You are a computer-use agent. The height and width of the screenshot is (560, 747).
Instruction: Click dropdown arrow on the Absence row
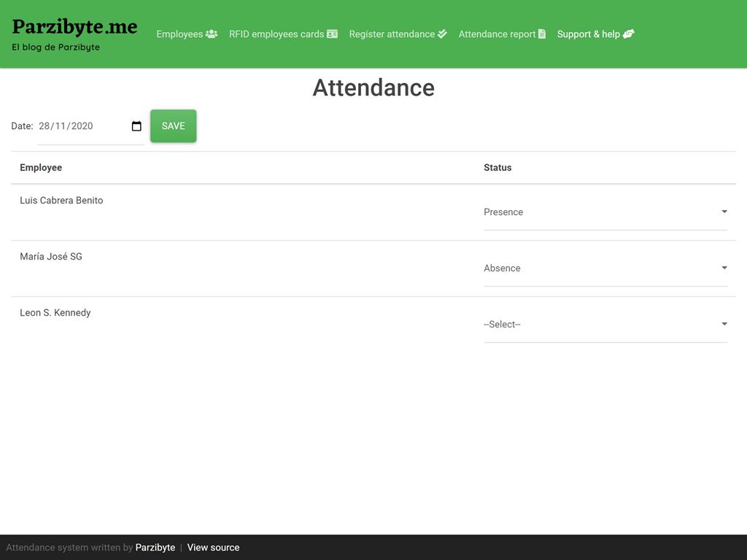(x=724, y=268)
